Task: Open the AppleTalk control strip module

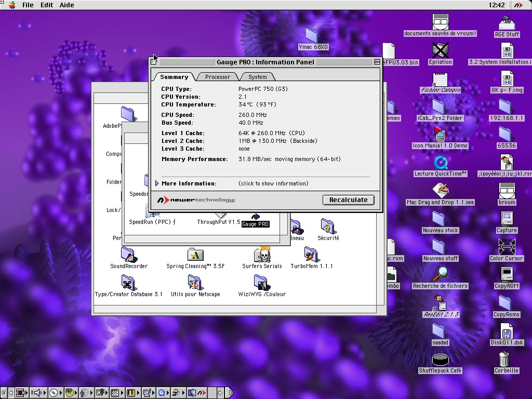Action: (x=22, y=393)
